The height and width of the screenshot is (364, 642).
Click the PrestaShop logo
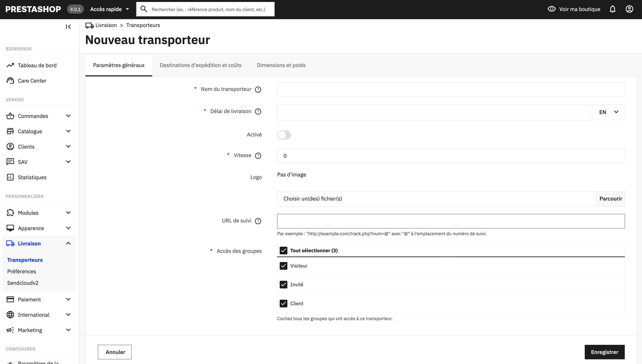[x=33, y=9]
